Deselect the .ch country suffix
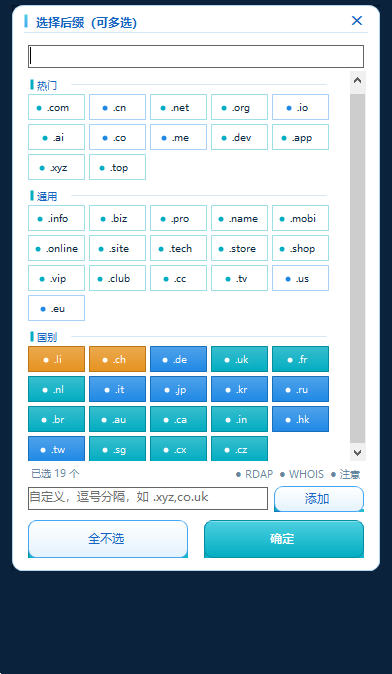The width and height of the screenshot is (392, 674). pos(117,359)
